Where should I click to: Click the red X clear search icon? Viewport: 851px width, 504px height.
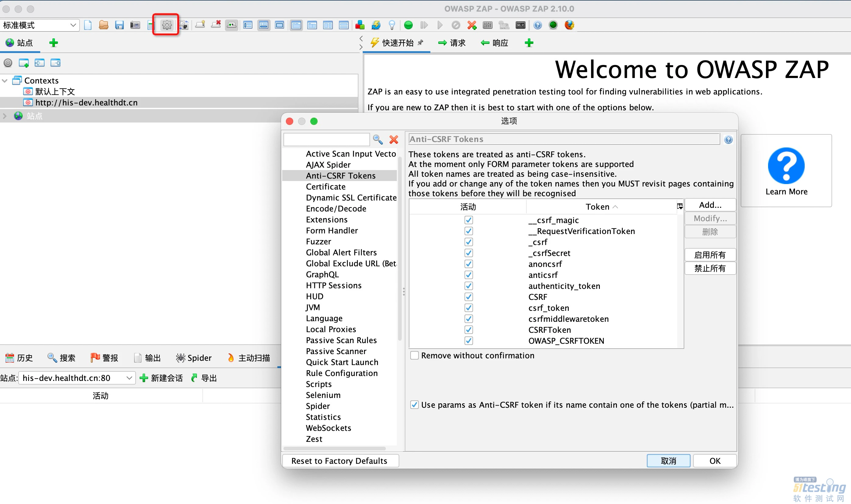[393, 140]
